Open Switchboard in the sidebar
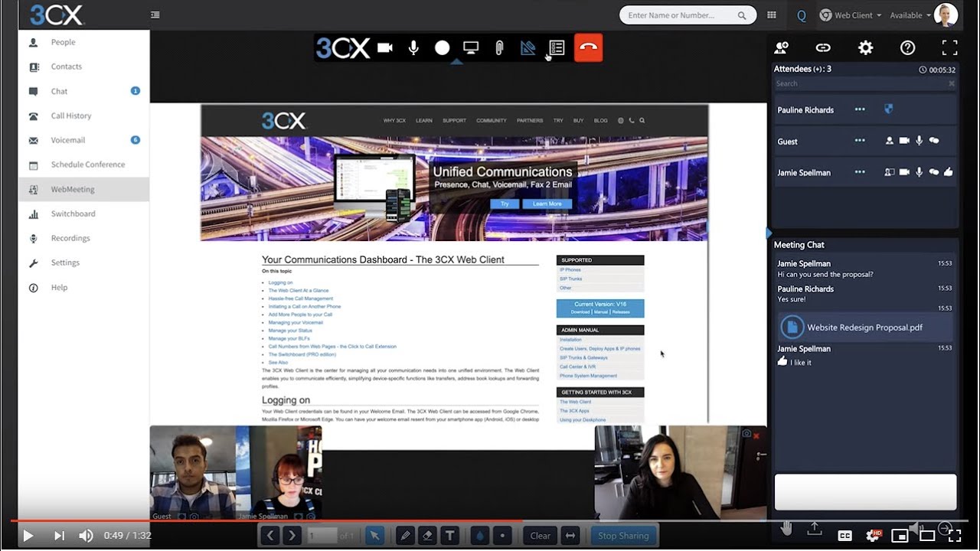 click(84, 214)
